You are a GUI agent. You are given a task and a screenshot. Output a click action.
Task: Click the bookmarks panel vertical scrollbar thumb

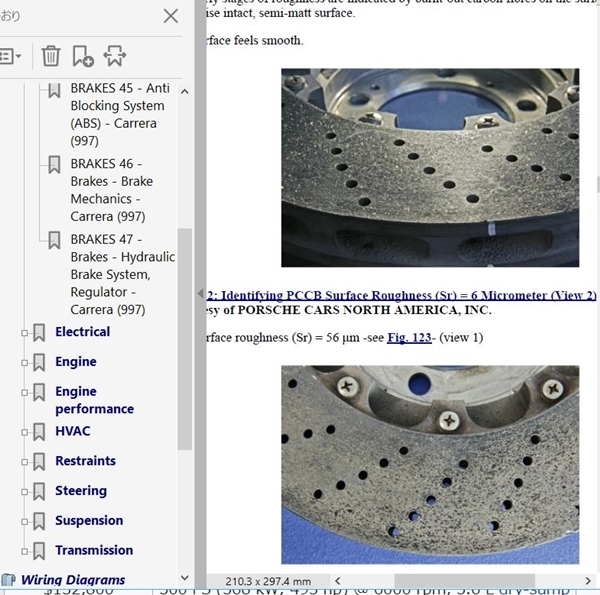185,339
